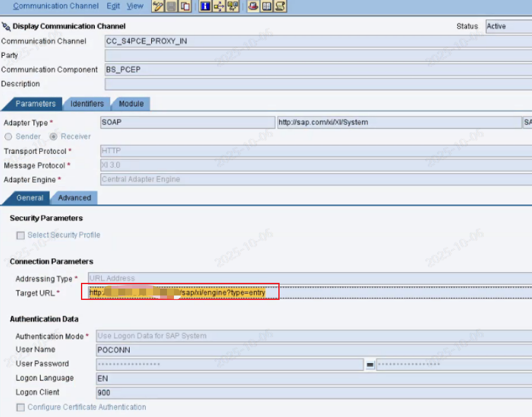532x417 pixels.
Task: Click the adapter namespace field http://sap.com/xi/XI/System
Action: tap(399, 123)
